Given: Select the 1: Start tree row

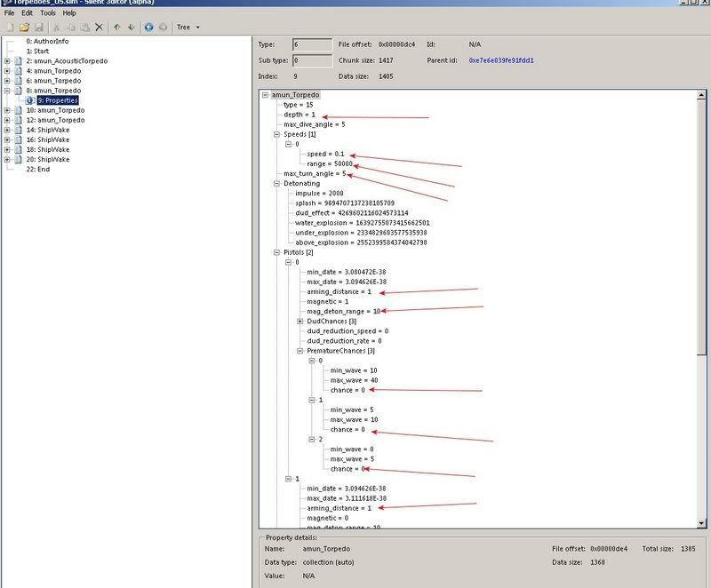Looking at the screenshot, I should pos(37,52).
